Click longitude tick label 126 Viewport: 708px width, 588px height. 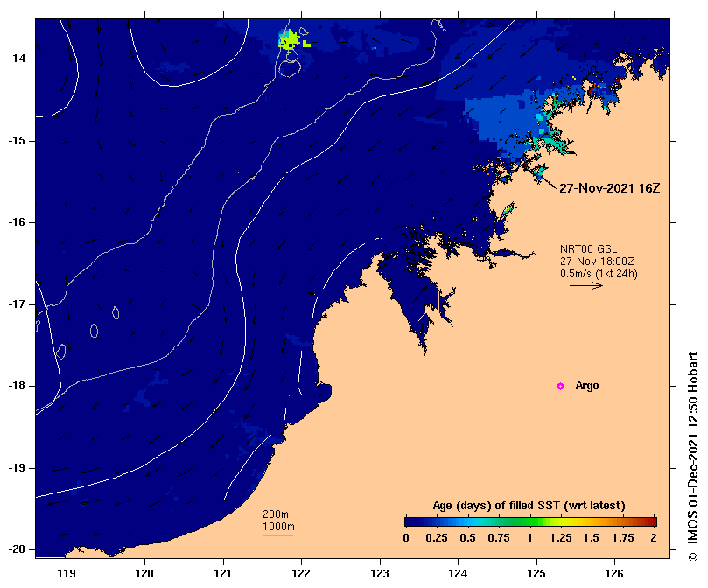(614, 573)
